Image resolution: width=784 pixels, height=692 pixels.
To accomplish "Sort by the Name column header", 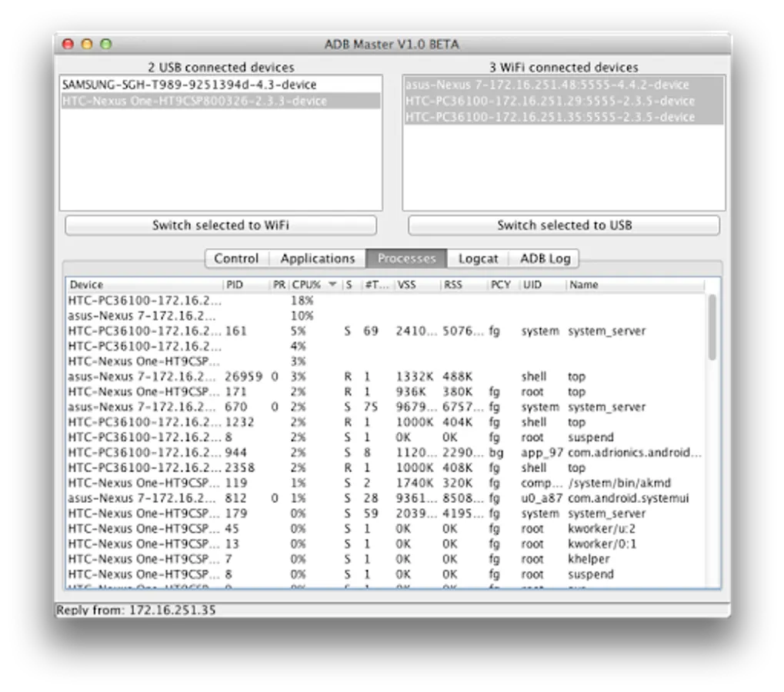I will [x=635, y=284].
